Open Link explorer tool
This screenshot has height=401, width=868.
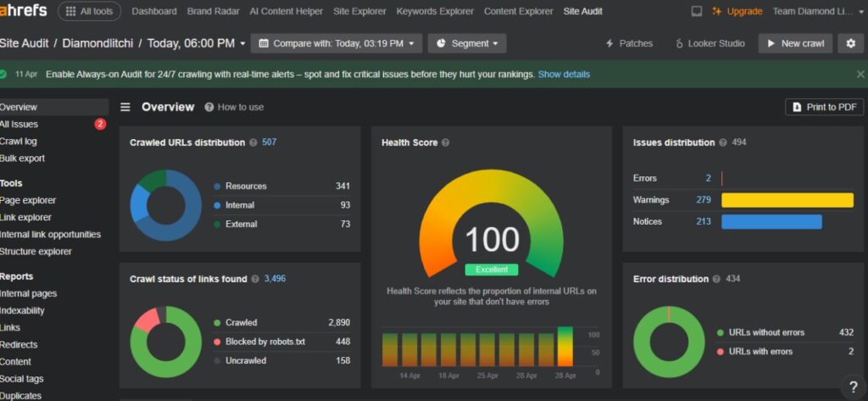(x=26, y=217)
